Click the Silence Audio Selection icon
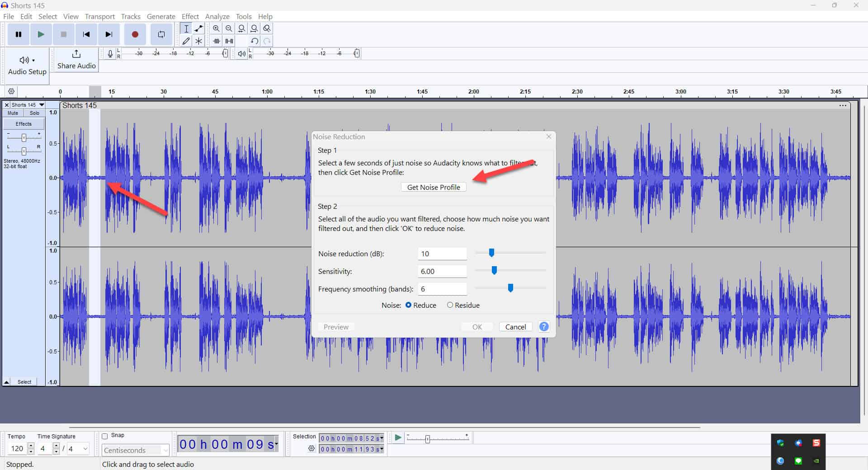Screen dimensions: 868x470 click(x=229, y=41)
